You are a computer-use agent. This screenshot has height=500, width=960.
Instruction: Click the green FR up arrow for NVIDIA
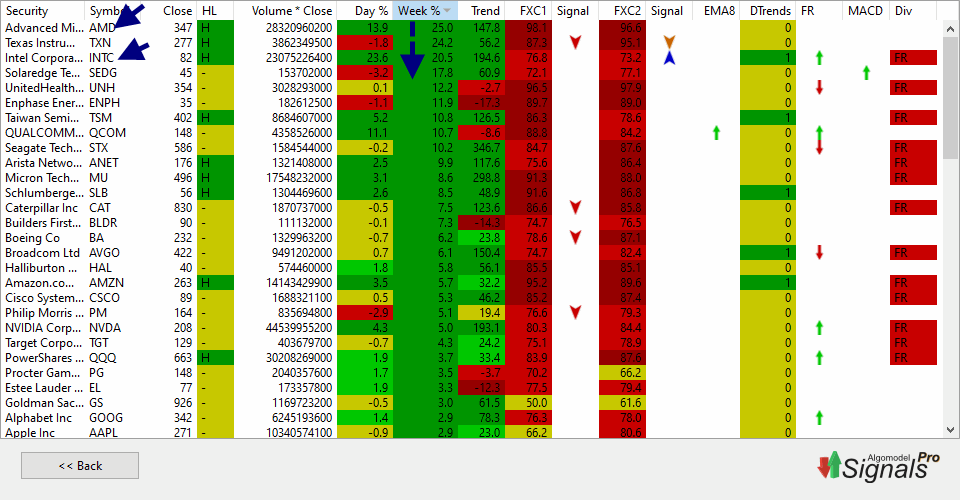click(x=819, y=327)
